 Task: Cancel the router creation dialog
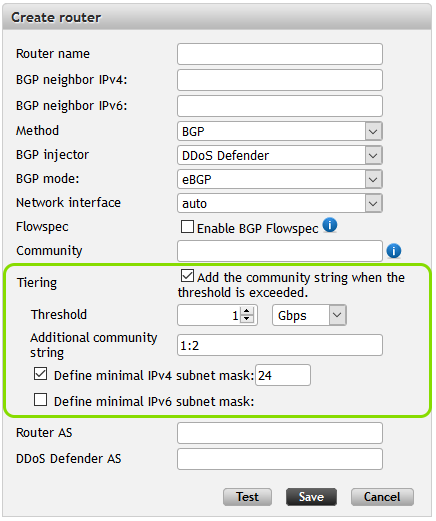(x=382, y=497)
